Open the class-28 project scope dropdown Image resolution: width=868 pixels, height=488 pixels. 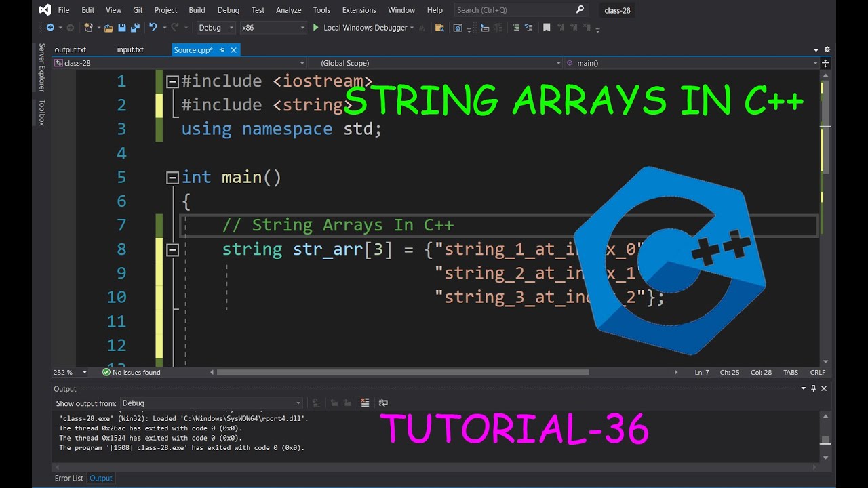[x=179, y=63]
